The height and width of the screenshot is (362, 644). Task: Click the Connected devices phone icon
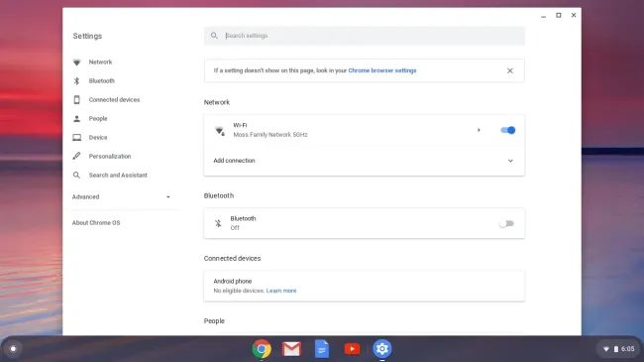pos(77,99)
